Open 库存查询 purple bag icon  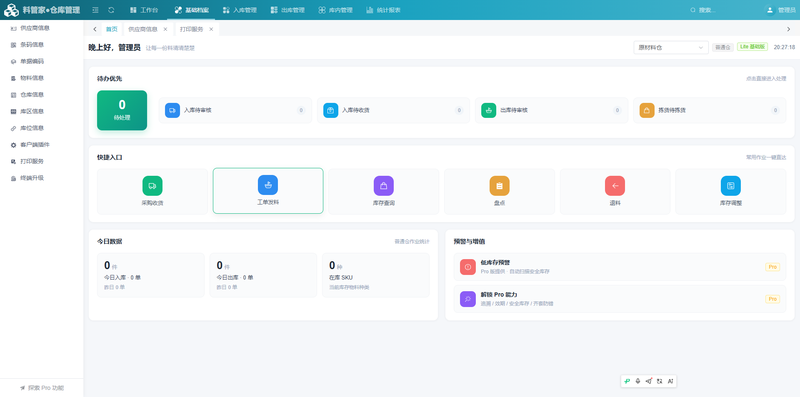tap(384, 186)
